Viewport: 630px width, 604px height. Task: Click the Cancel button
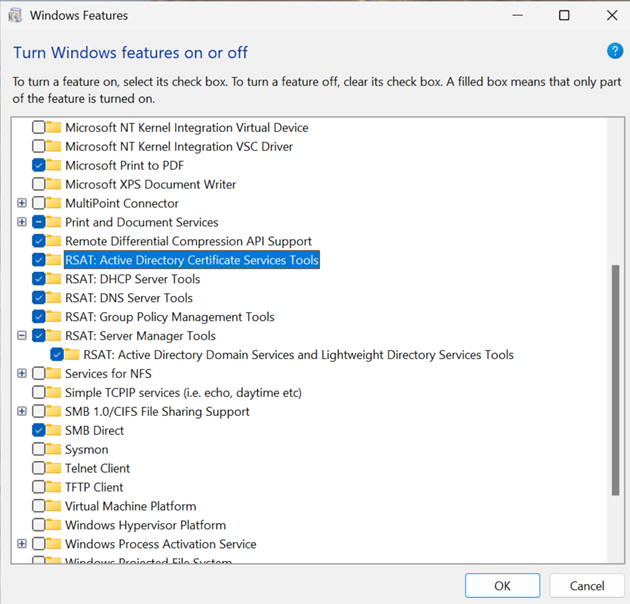pyautogui.click(x=587, y=585)
